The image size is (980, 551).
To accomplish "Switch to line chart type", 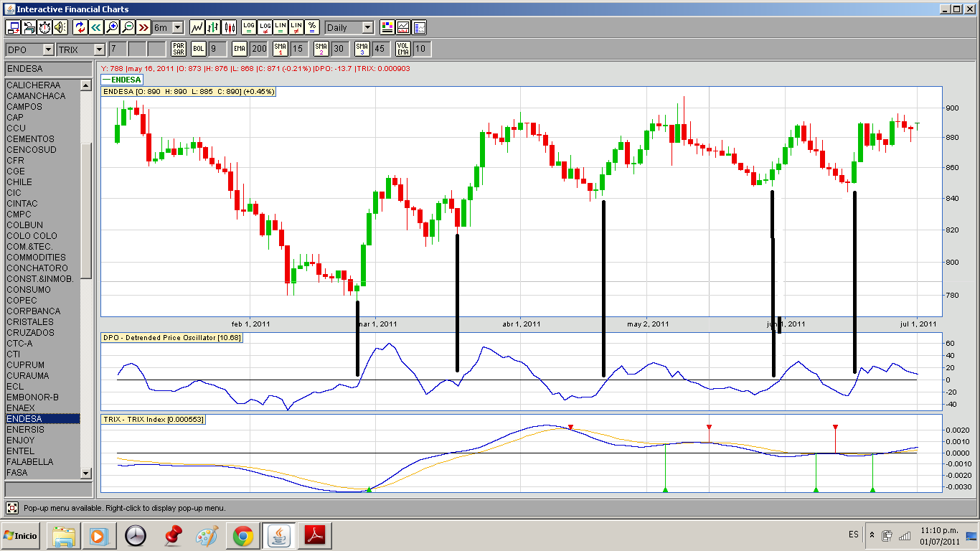I will click(197, 27).
